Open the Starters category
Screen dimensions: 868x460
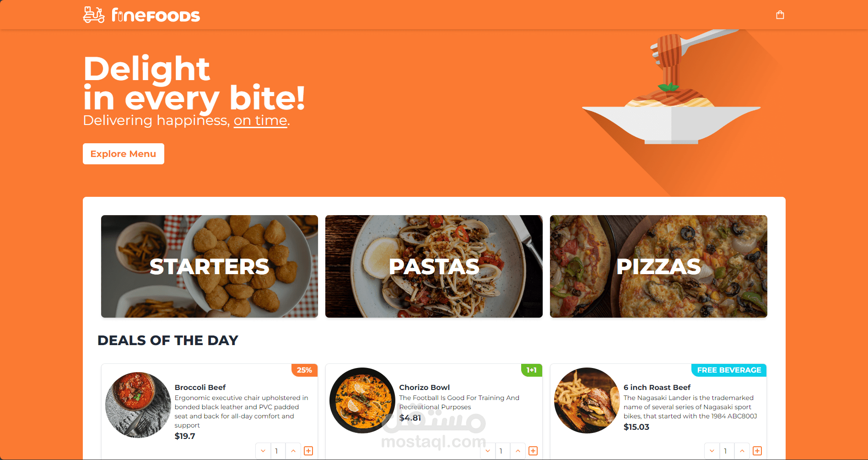coord(210,266)
